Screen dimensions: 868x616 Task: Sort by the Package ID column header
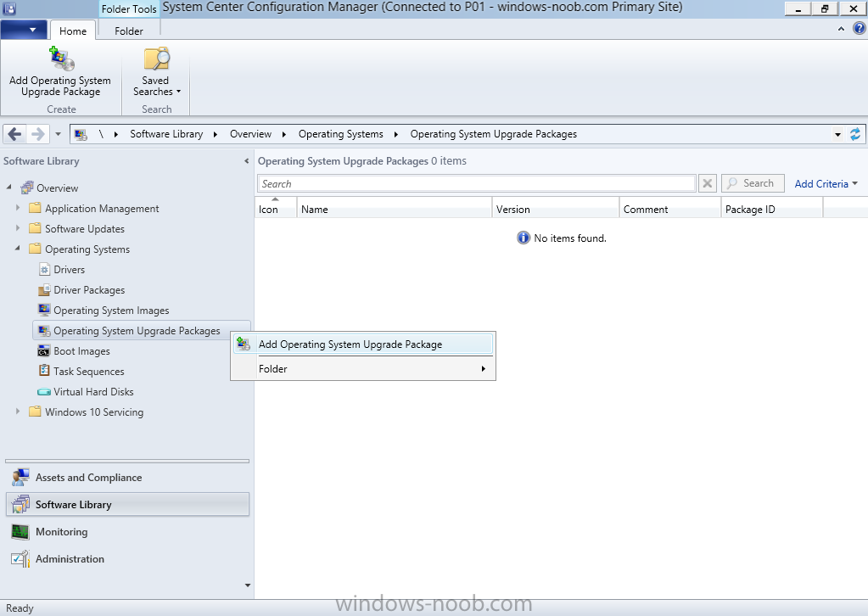tap(771, 210)
